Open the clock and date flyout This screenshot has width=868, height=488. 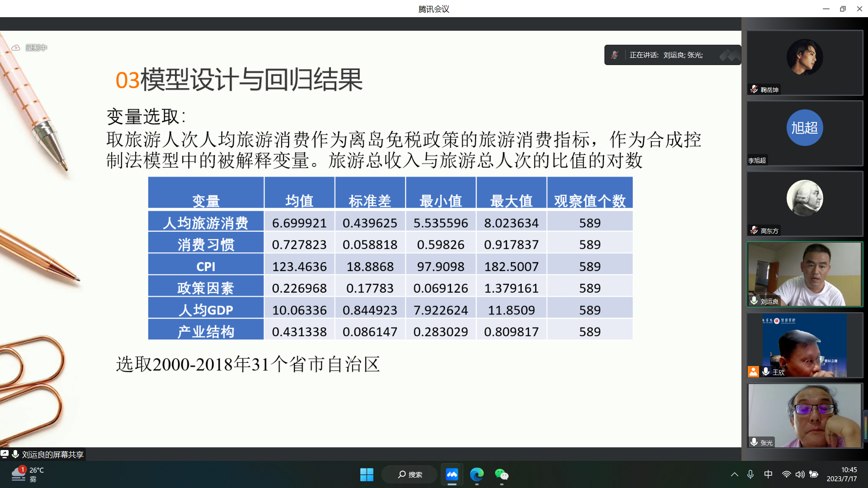(x=841, y=474)
